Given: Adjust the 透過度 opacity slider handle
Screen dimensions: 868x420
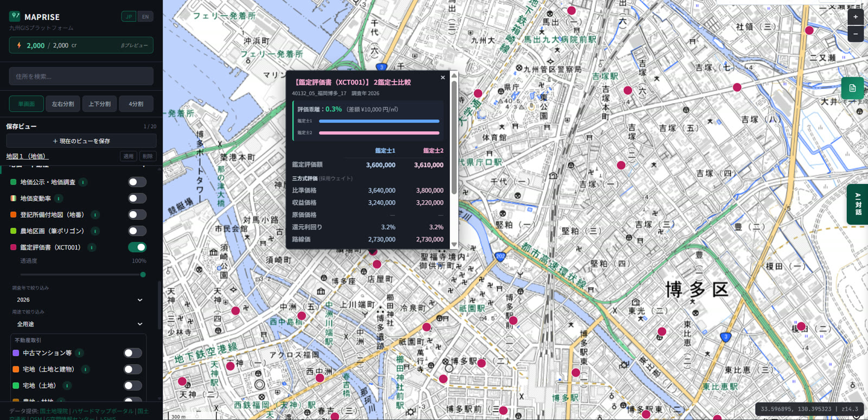Looking at the screenshot, I should [143, 275].
